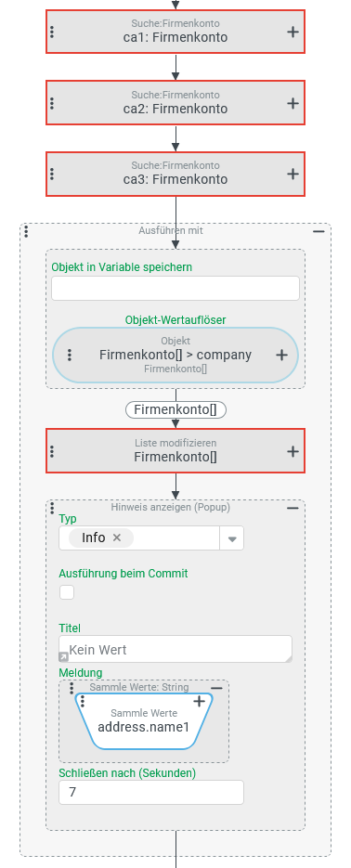The image size is (351, 868).
Task: Click the Objekt in Variable speichern field
Action: (175, 289)
